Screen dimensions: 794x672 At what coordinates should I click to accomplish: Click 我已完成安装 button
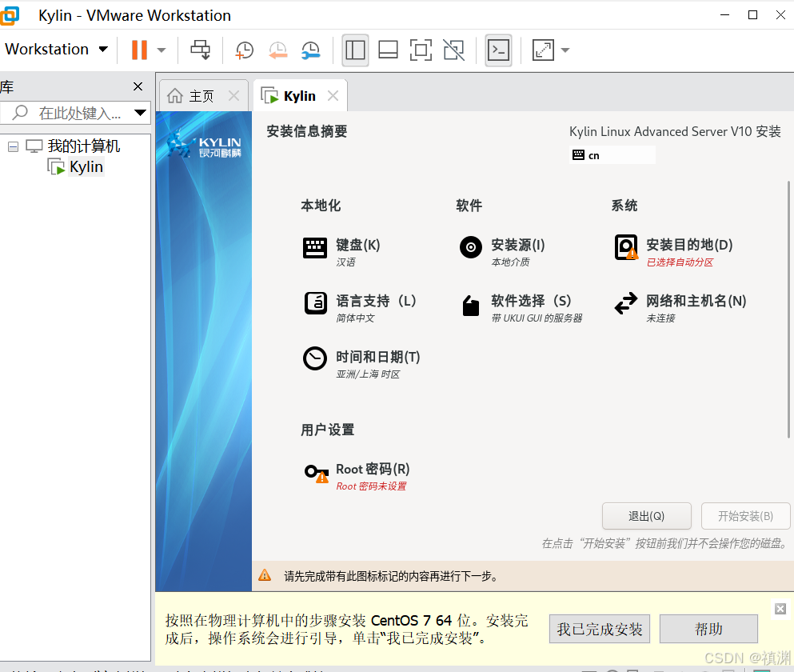coord(600,629)
